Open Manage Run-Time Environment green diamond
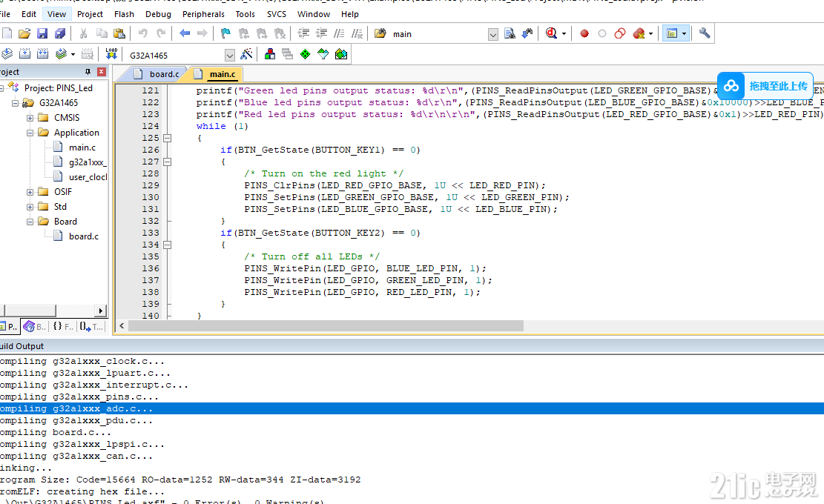824x504 pixels. (x=305, y=54)
